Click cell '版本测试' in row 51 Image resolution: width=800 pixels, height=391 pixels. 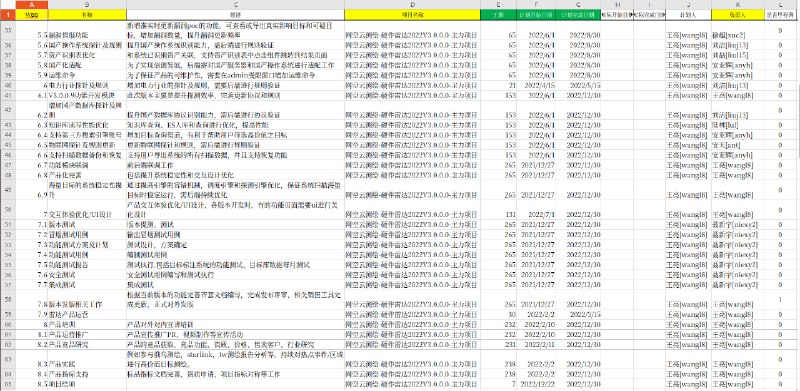[x=87, y=225]
